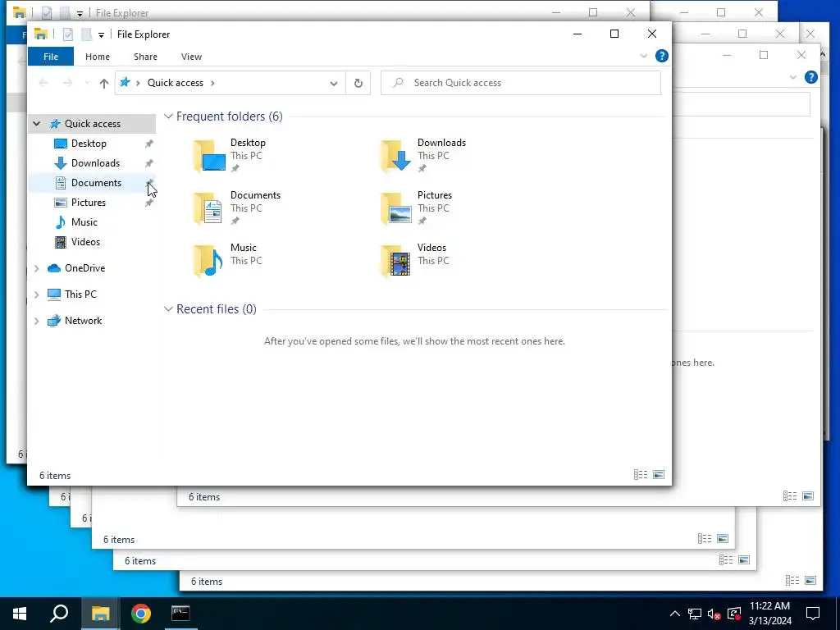
Task: Select OneDrive in the navigation pane
Action: (84, 268)
